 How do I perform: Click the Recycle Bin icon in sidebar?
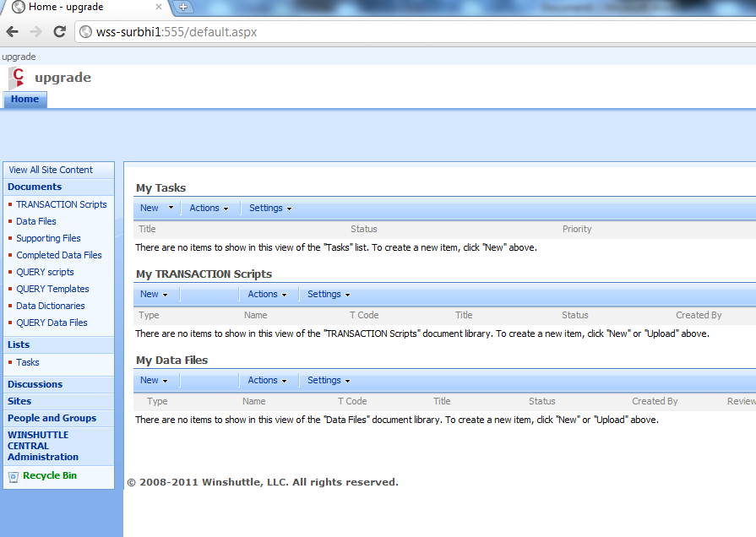[13, 476]
